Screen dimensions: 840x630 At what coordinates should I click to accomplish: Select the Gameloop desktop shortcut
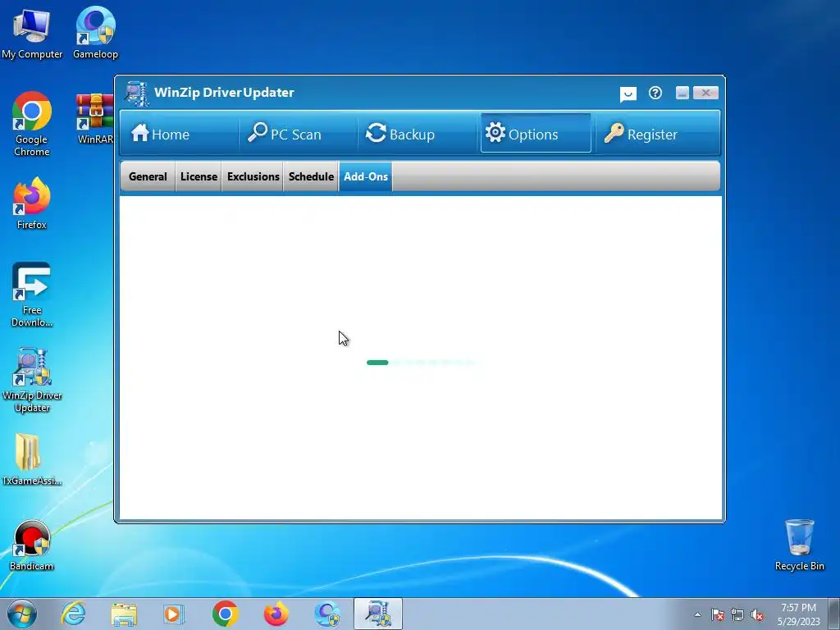[95, 33]
